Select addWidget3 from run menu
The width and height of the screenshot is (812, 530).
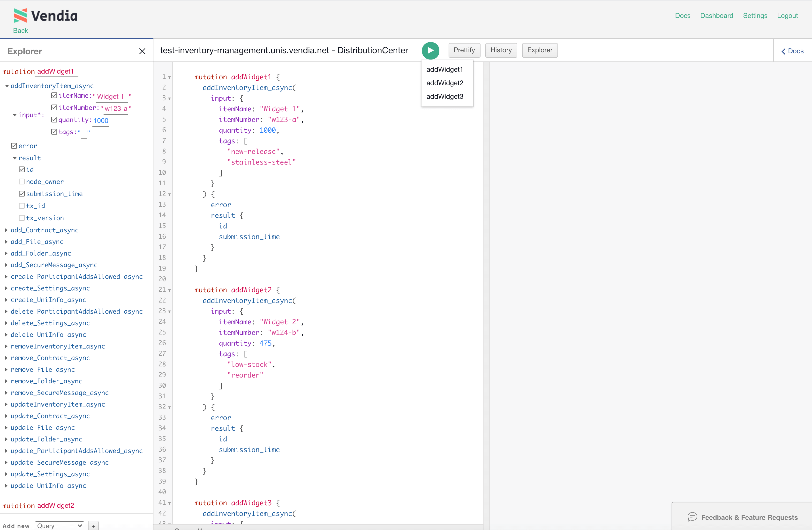pos(444,97)
